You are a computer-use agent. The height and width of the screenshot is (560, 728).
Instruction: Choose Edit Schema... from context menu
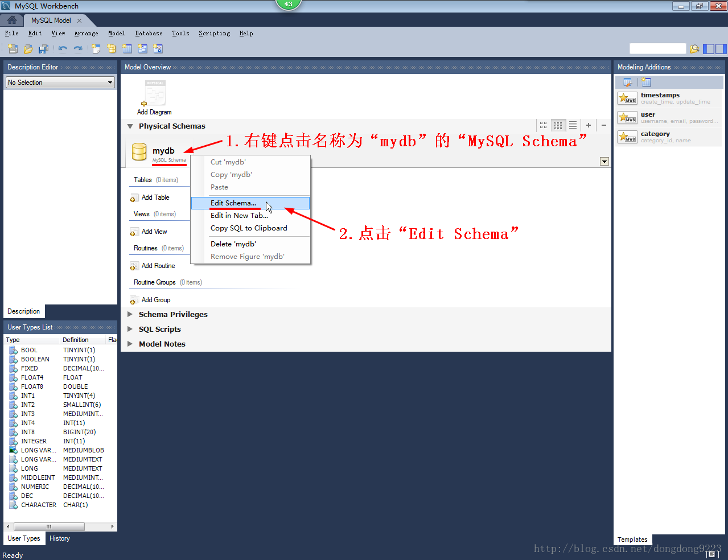250,203
